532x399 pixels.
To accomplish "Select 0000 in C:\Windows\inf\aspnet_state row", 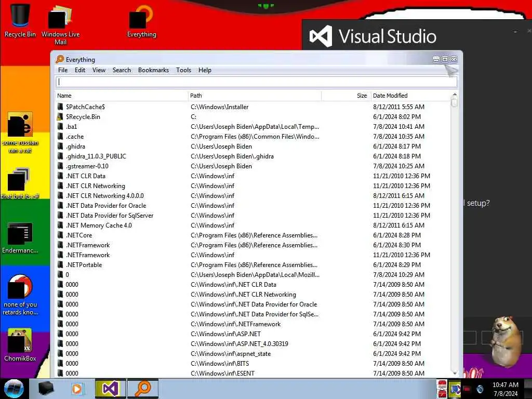I will click(x=253, y=353).
